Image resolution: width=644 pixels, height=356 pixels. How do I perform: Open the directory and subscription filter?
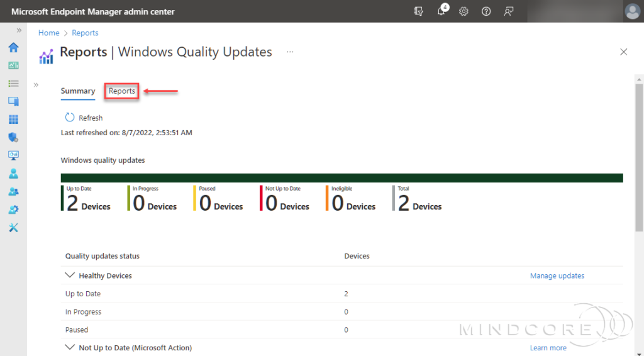click(x=419, y=11)
